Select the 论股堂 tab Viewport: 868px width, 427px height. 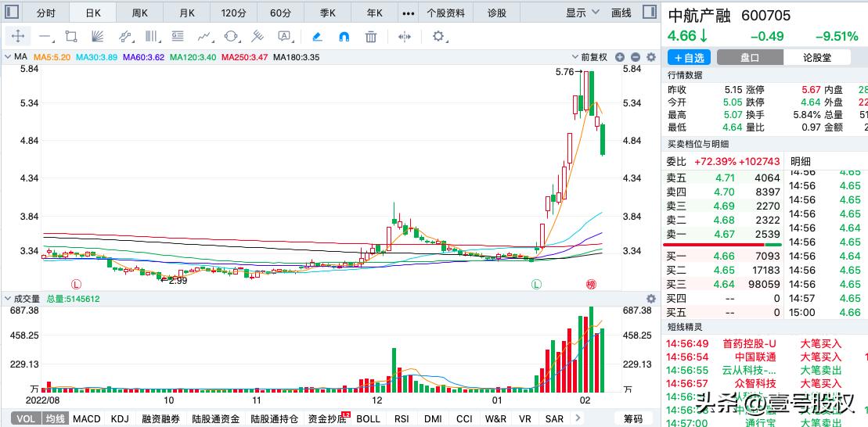816,58
